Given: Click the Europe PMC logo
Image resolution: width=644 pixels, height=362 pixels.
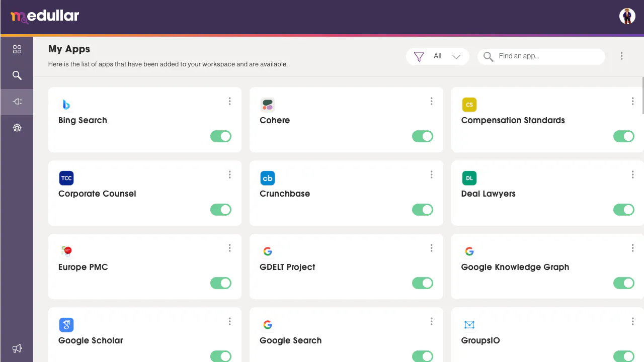Looking at the screenshot, I should pyautogui.click(x=66, y=251).
